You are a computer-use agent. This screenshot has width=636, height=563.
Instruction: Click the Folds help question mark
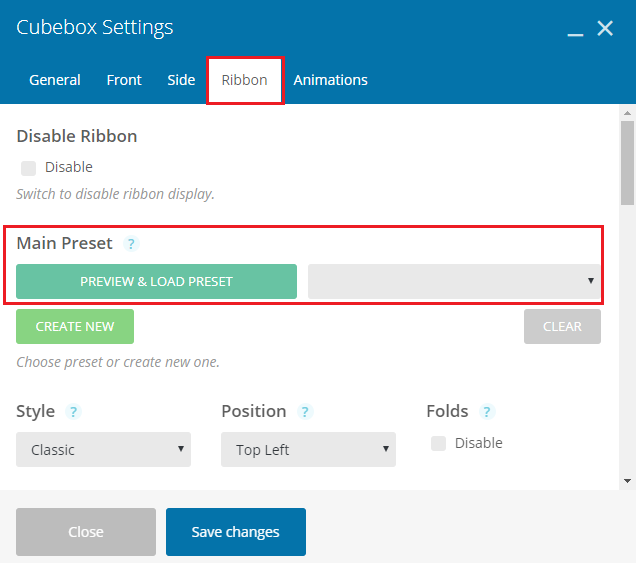click(487, 412)
